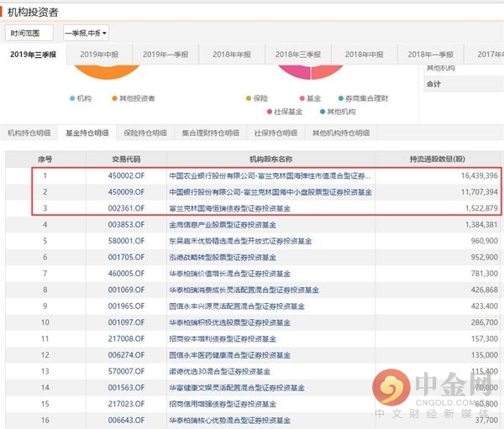This screenshot has width=504, height=429.
Task: Open 富兰克林国海恒瑞债券型证券投资基金 link
Action: [230, 208]
